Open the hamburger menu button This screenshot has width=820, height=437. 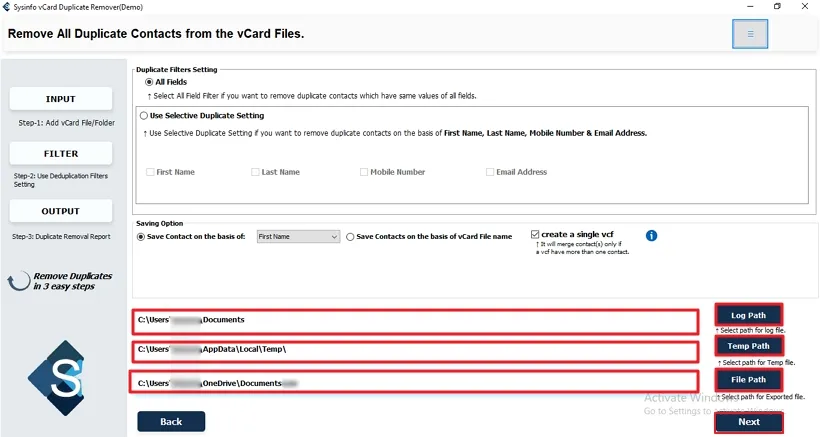click(750, 34)
